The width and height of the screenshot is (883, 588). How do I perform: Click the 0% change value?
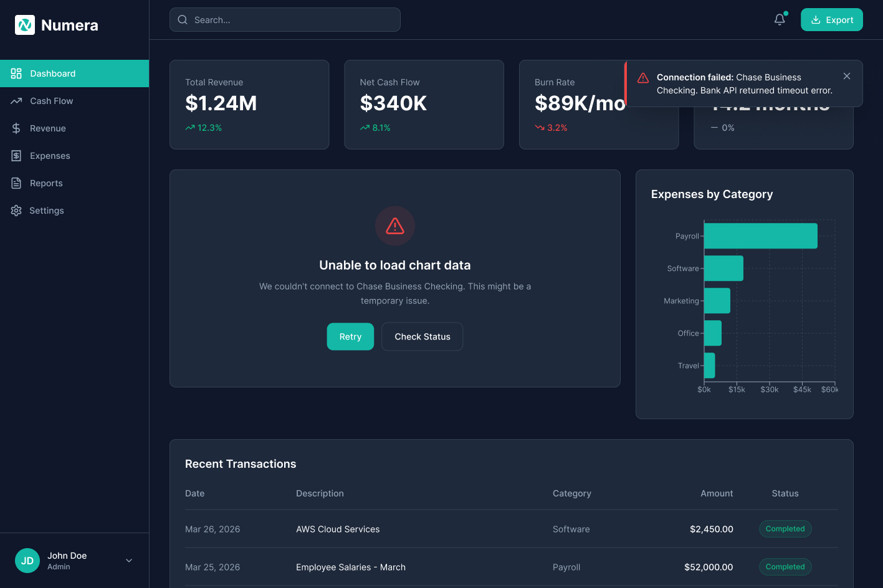click(728, 128)
